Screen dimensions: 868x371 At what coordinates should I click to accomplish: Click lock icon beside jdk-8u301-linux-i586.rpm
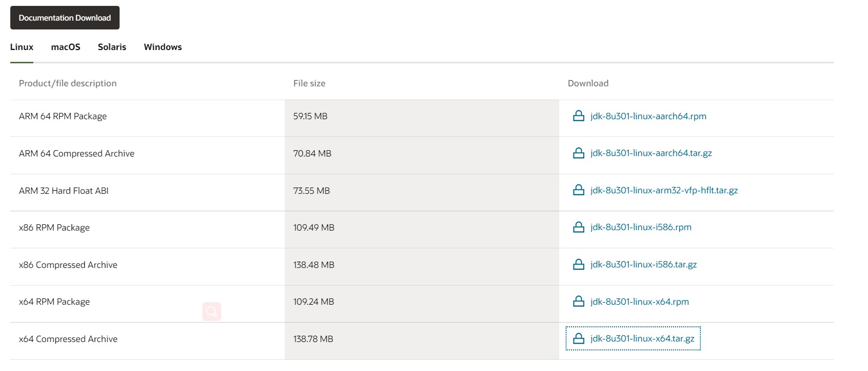578,227
